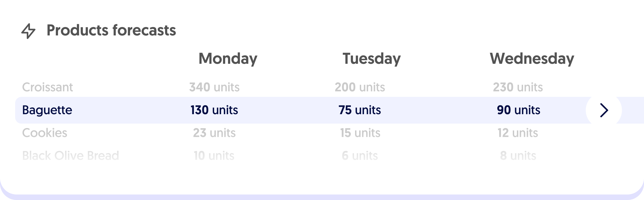The height and width of the screenshot is (200, 644).
Task: Click Baguette's Wednesday 90 units forecast
Action: (519, 110)
